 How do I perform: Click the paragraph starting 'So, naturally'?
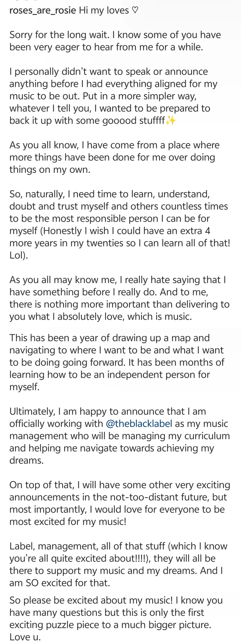pyautogui.click(x=120, y=224)
